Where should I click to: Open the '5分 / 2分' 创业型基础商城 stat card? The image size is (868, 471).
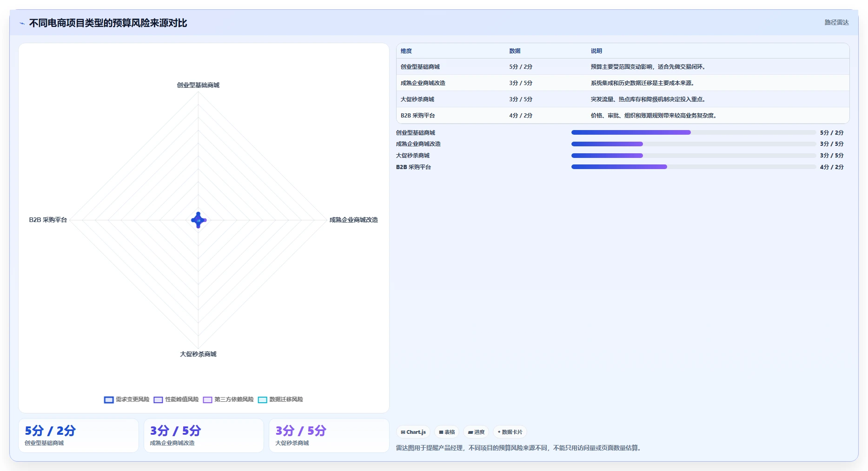click(79, 436)
